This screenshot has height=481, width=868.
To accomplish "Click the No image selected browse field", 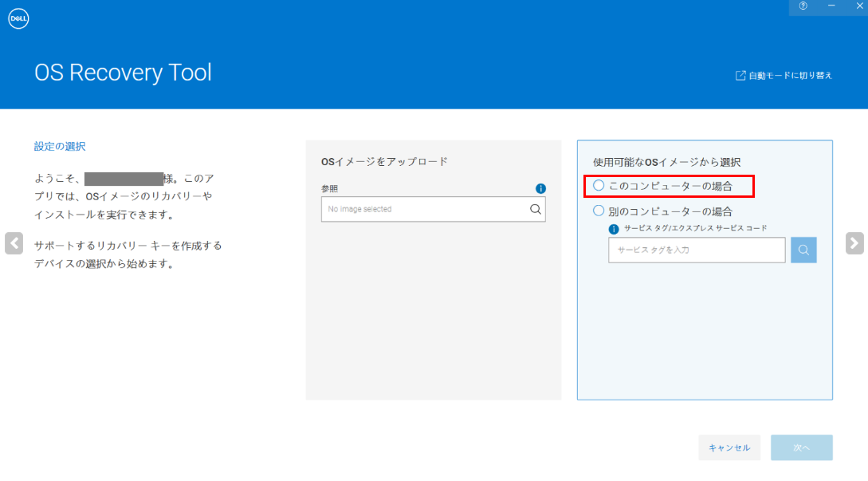I will pyautogui.click(x=423, y=209).
